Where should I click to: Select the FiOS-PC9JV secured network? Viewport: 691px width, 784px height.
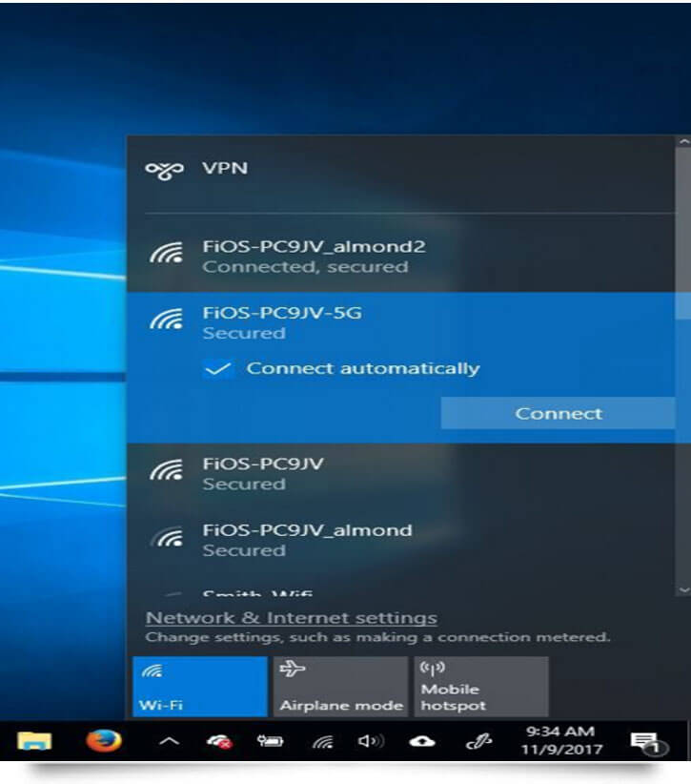click(x=400, y=473)
